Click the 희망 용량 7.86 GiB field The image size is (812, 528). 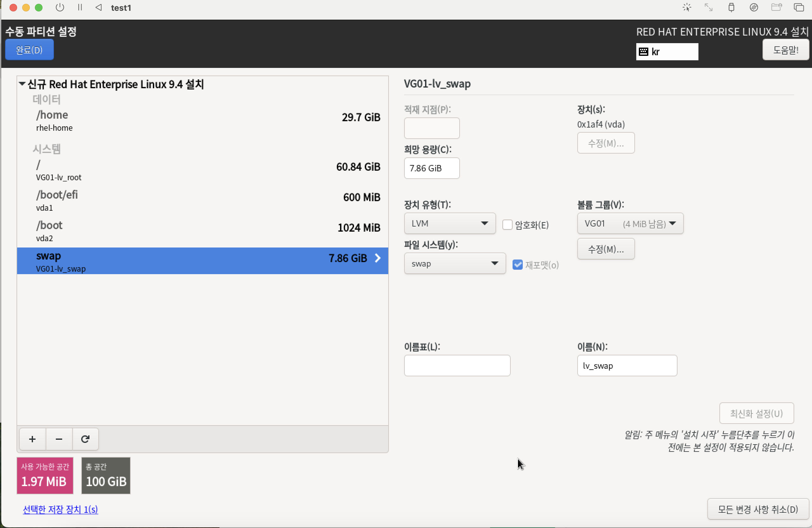pyautogui.click(x=431, y=168)
